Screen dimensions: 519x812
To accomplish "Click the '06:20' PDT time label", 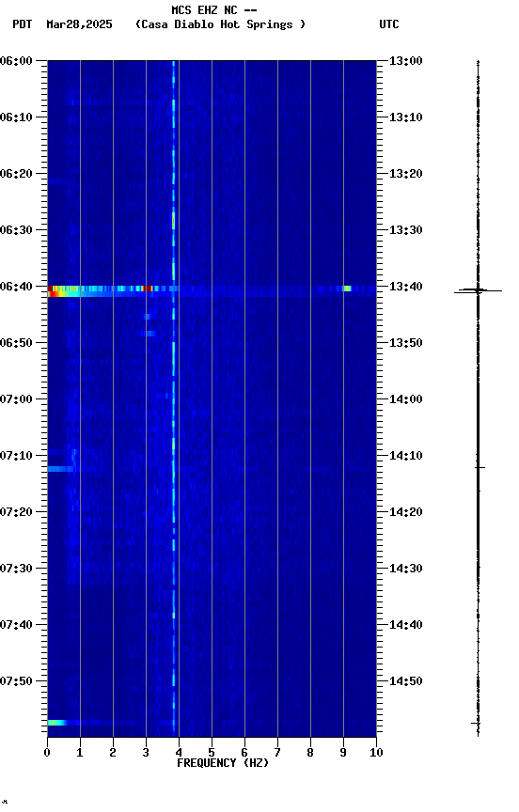I will coord(16,174).
